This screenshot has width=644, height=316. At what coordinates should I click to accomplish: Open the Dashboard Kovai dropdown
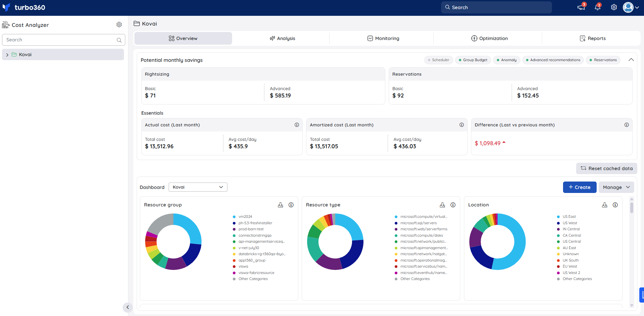click(x=198, y=187)
